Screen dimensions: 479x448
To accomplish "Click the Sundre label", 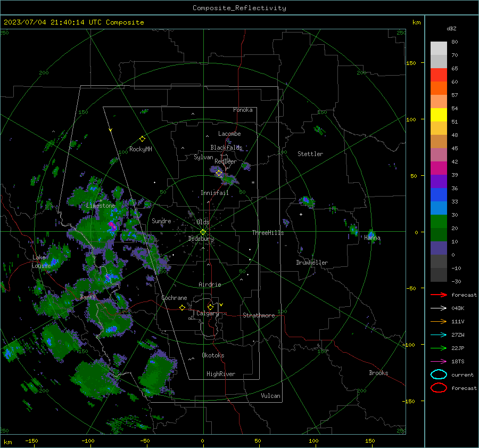I will (x=161, y=221).
